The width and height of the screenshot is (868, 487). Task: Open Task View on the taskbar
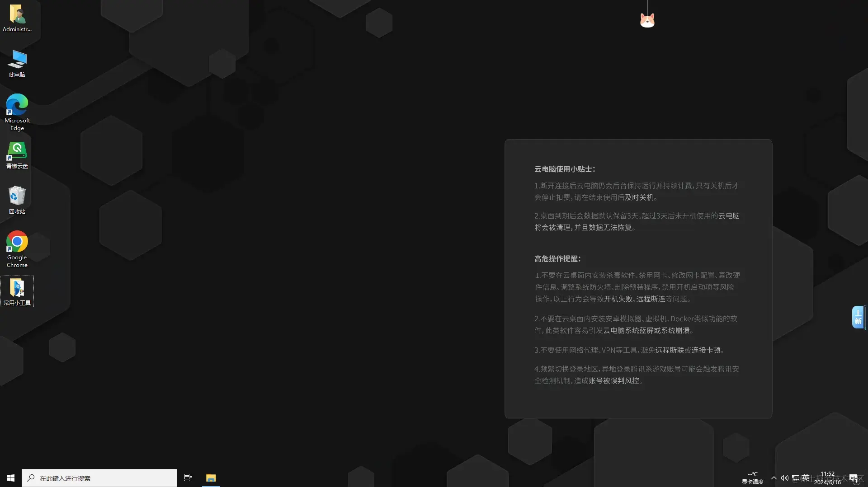click(x=188, y=478)
